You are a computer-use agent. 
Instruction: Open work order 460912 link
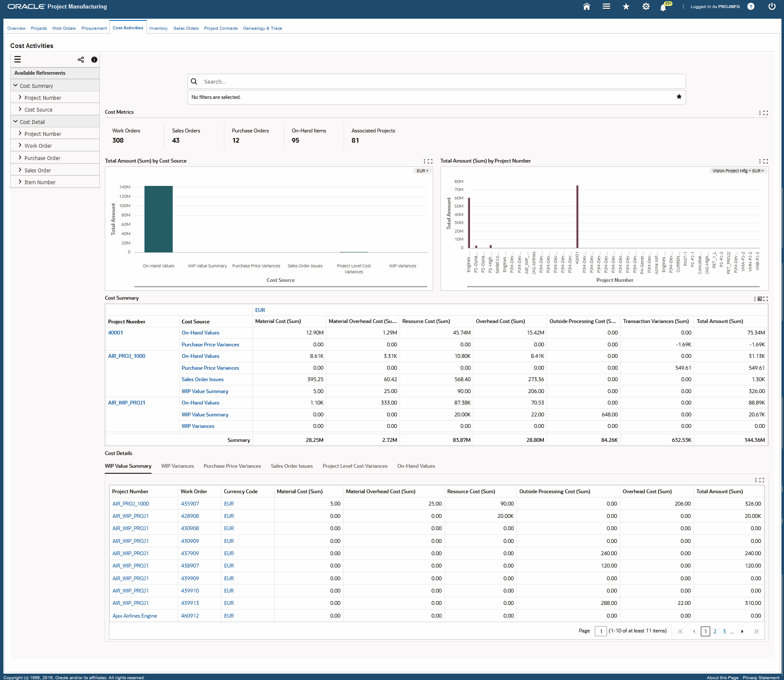click(190, 616)
